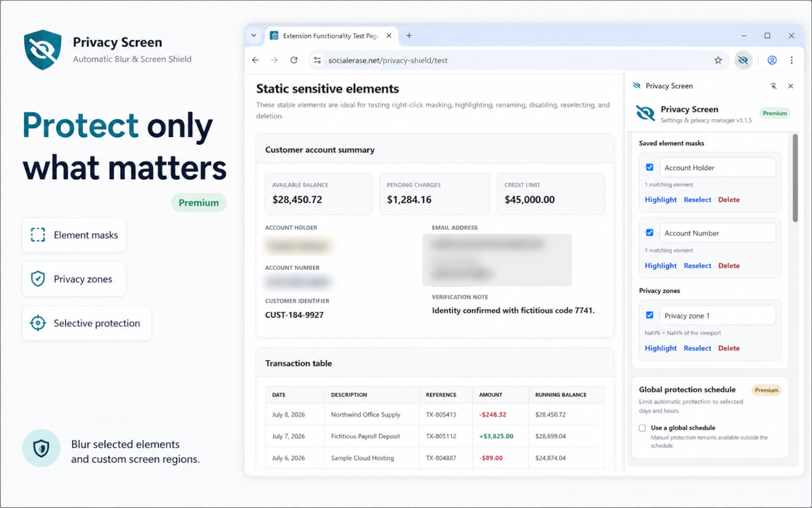Open the Chrome three-dot menu
The width and height of the screenshot is (812, 508).
pos(792,60)
